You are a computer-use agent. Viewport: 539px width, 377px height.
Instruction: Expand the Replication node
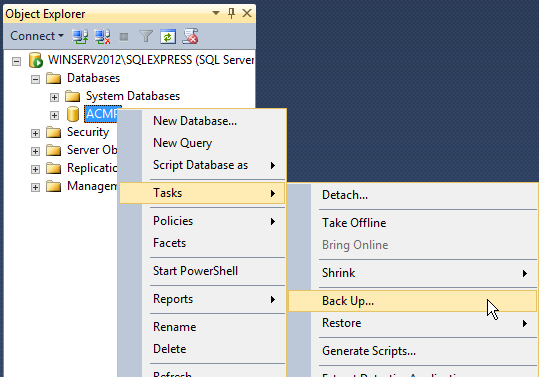(35, 169)
